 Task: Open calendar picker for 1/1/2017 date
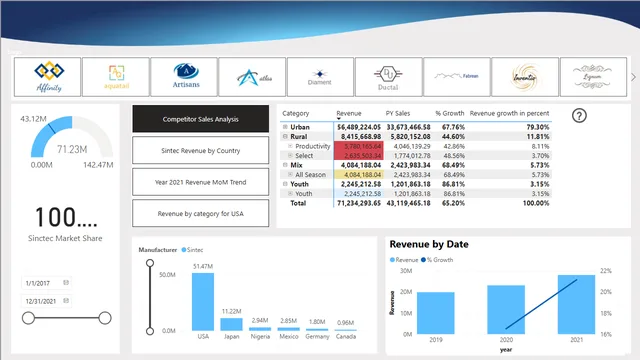(x=66, y=282)
